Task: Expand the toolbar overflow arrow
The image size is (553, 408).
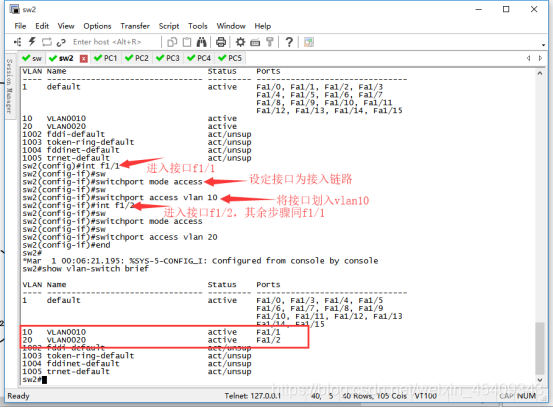Action: [543, 45]
